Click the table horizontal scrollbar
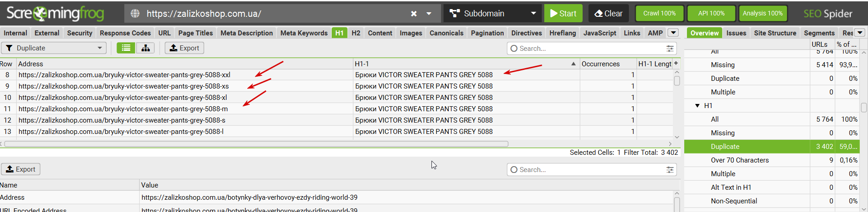The image size is (868, 212). (256, 144)
